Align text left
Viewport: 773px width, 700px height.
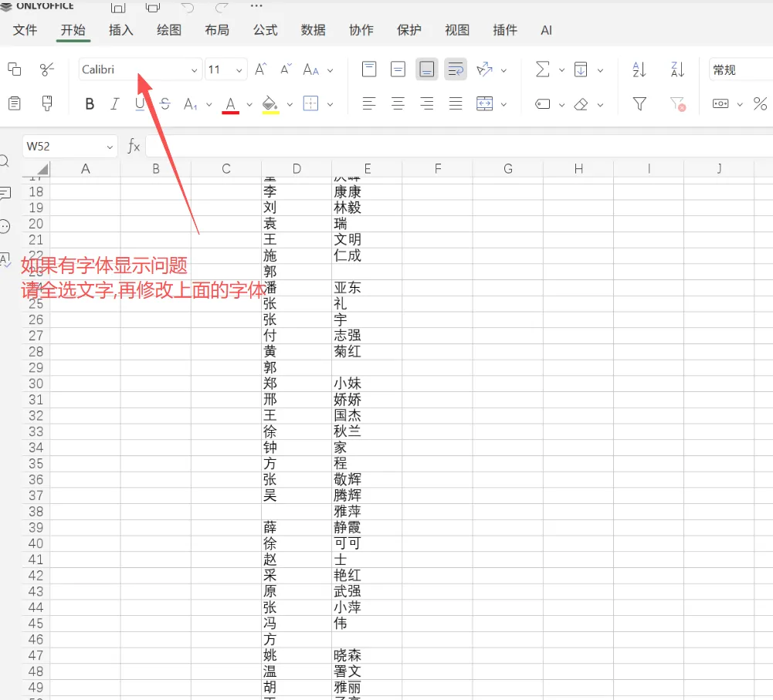(369, 103)
